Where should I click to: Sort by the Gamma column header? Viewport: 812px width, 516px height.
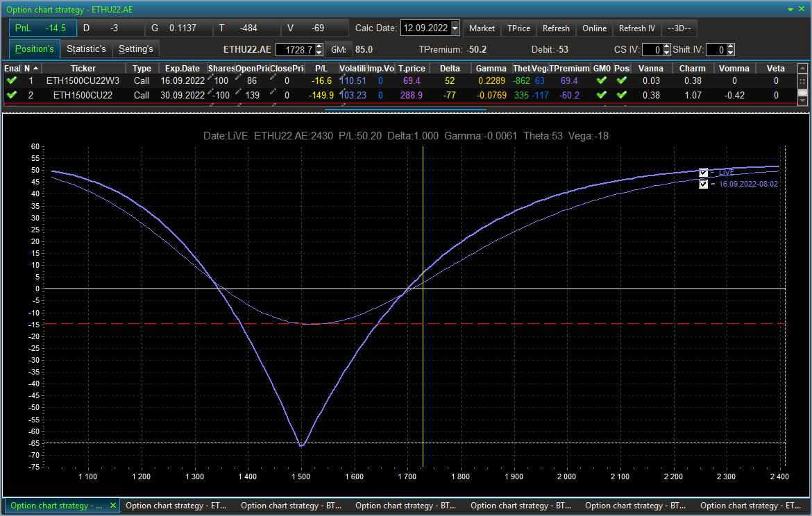(491, 69)
